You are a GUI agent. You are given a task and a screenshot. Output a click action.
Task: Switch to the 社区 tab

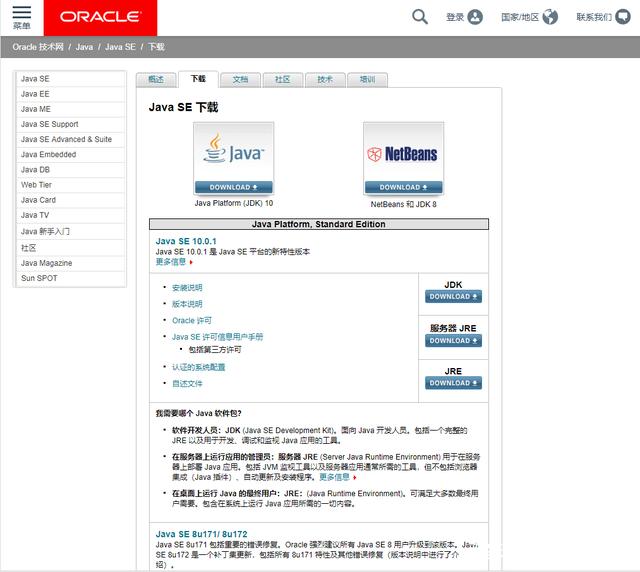[x=282, y=80]
